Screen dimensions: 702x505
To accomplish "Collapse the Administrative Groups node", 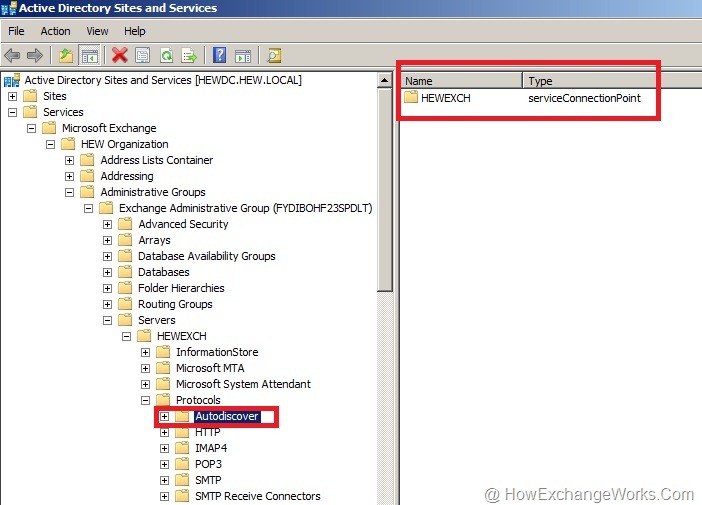I will click(69, 192).
